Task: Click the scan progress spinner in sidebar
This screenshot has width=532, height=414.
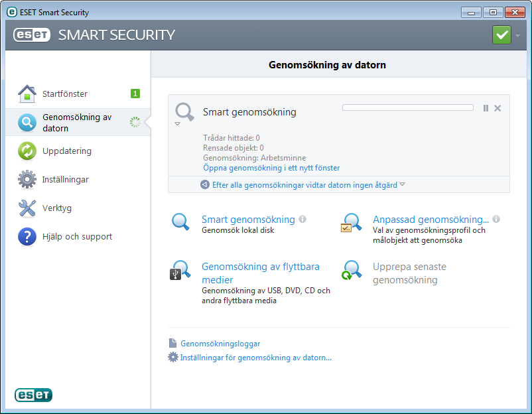Action: pyautogui.click(x=135, y=122)
